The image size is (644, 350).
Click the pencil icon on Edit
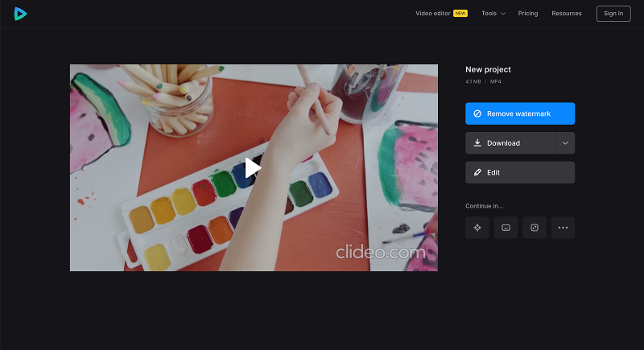pos(477,173)
